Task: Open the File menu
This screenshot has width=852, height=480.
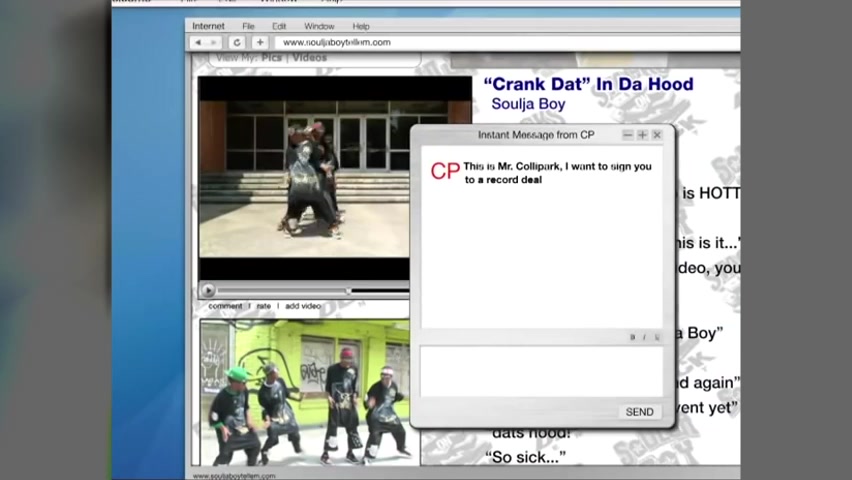Action: (x=248, y=26)
